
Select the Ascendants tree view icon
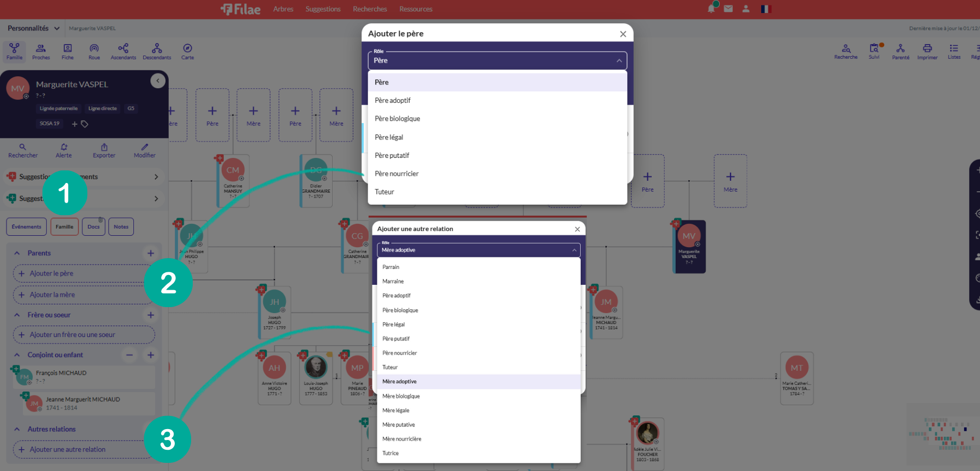coord(123,51)
